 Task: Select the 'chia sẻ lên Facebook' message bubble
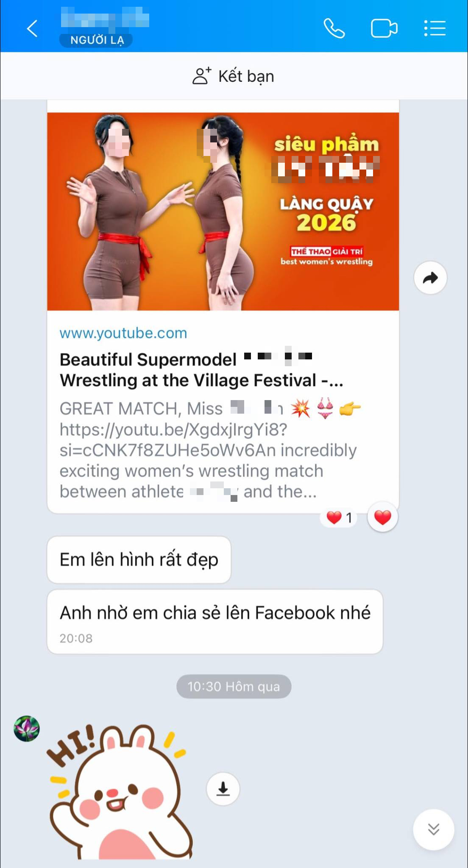[x=215, y=622]
